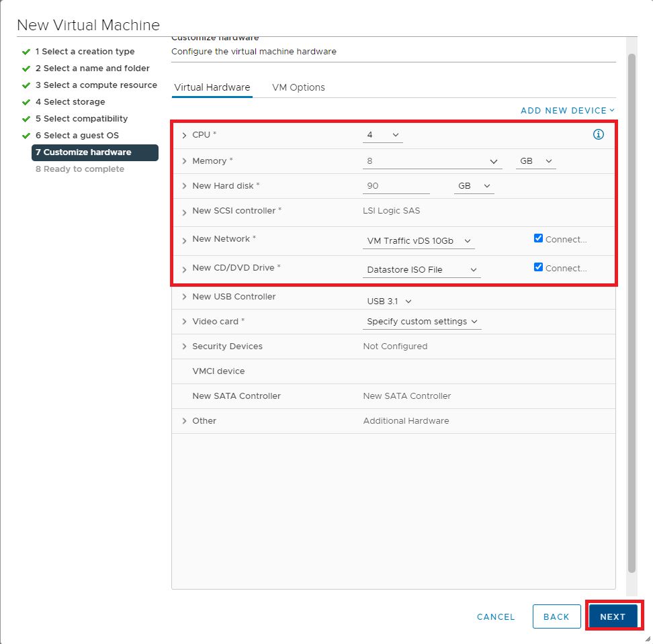Click the NEXT button

pyautogui.click(x=613, y=616)
